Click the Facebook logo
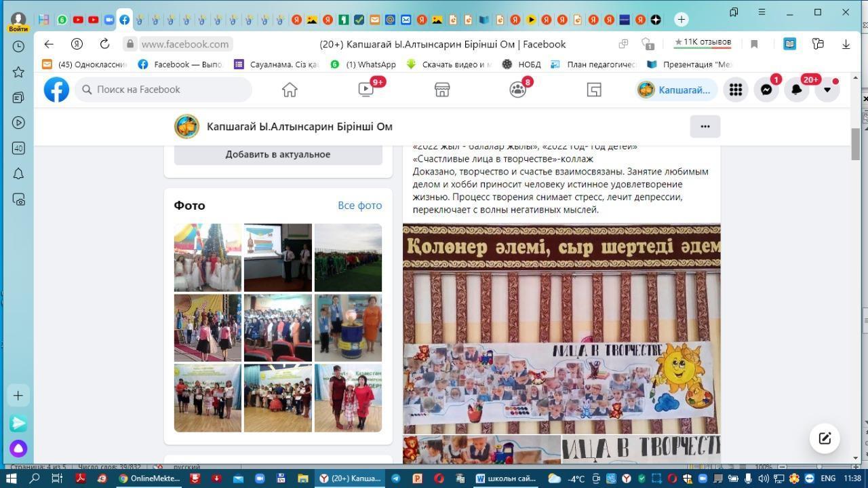 tap(56, 90)
